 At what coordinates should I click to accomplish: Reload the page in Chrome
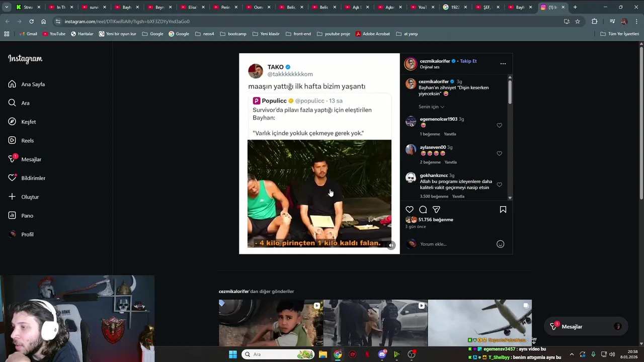(x=31, y=22)
